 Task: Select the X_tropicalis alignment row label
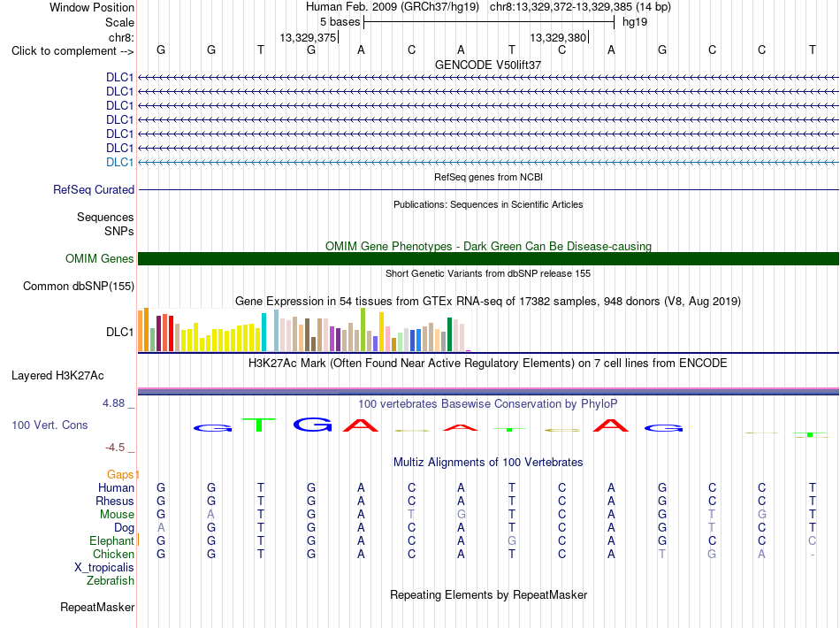[x=104, y=568]
